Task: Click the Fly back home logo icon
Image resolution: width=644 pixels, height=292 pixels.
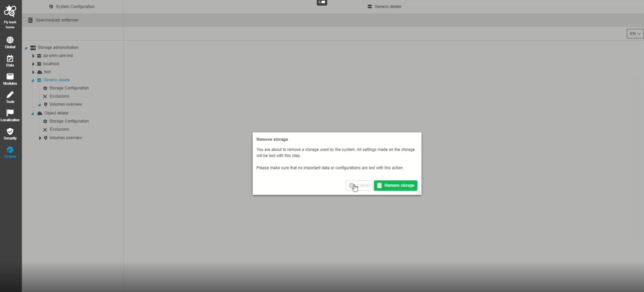Action: click(10, 11)
